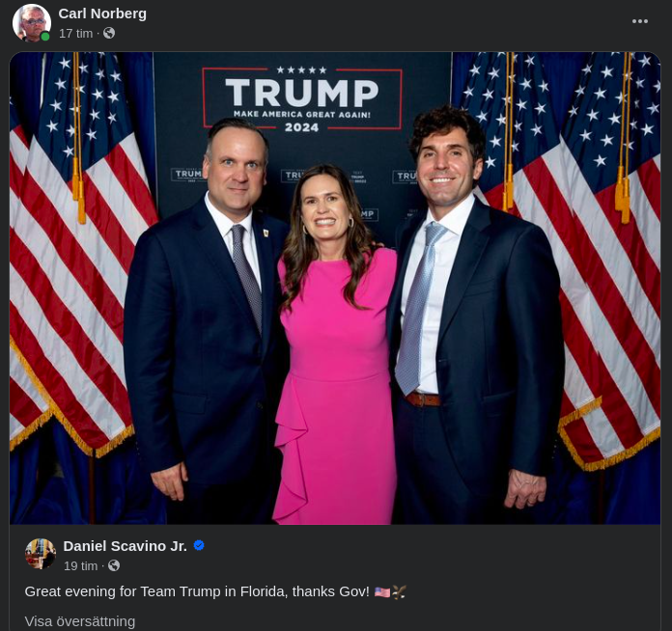Click "Visa översättning" to translate the post
This screenshot has height=631, width=672.
coord(80,620)
